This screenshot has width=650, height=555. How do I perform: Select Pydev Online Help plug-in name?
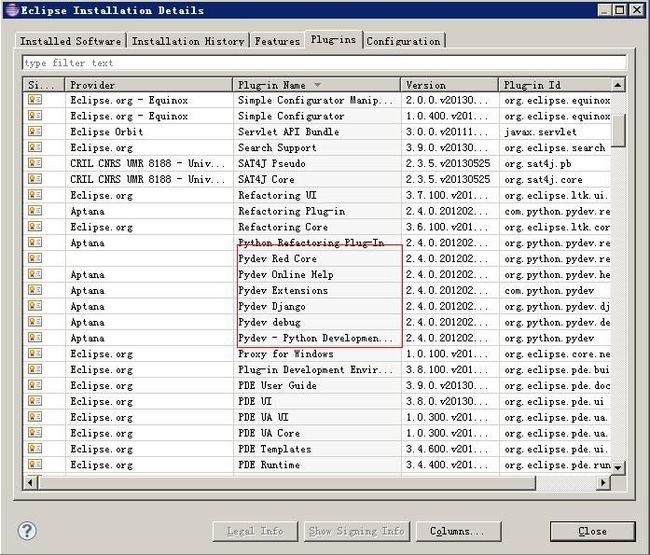pyautogui.click(x=286, y=274)
